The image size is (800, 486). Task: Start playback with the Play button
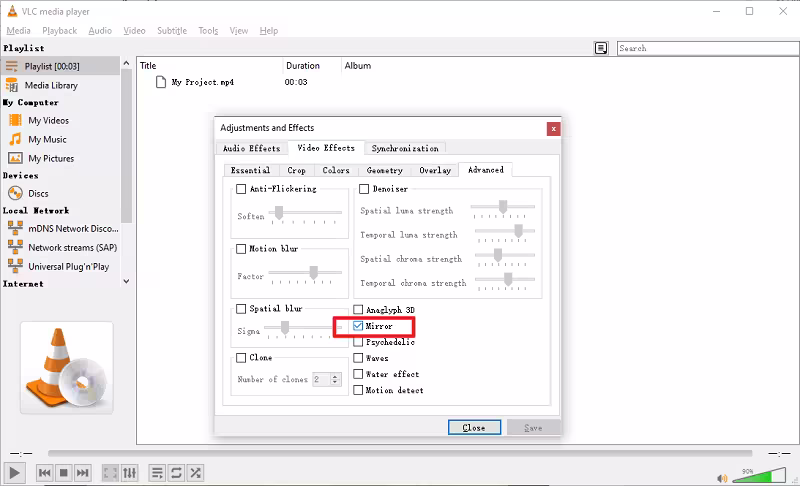[14, 473]
